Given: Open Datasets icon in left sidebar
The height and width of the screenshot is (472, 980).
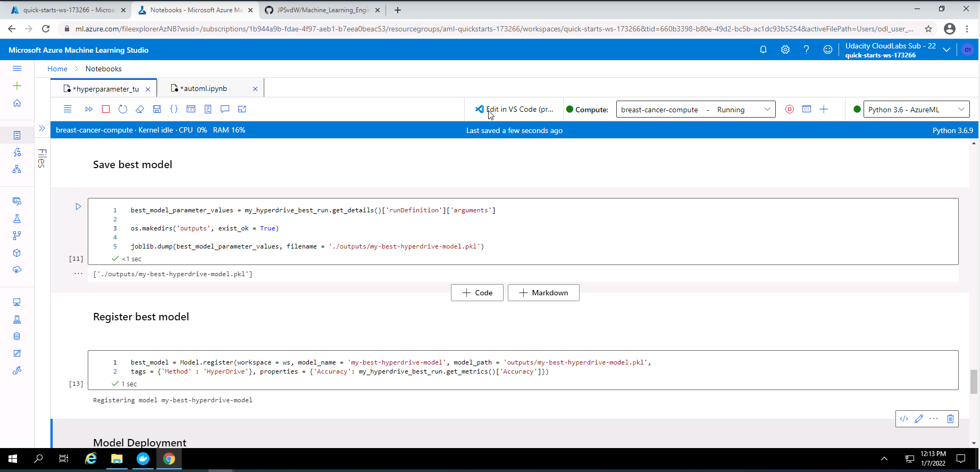Looking at the screenshot, I should (x=17, y=201).
